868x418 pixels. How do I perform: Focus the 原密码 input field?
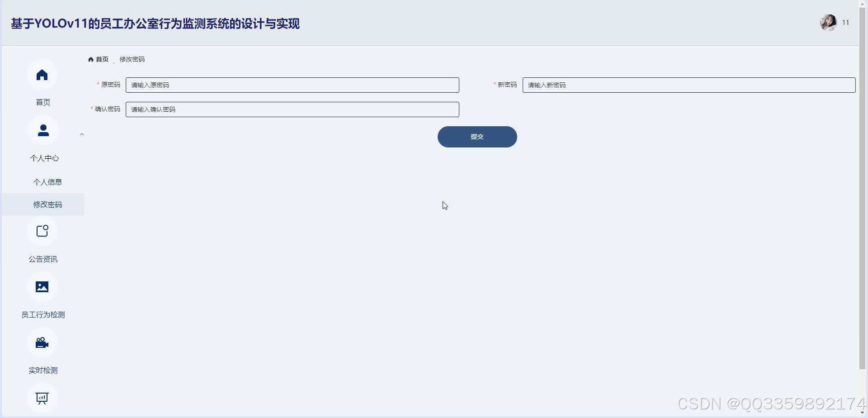(x=292, y=85)
